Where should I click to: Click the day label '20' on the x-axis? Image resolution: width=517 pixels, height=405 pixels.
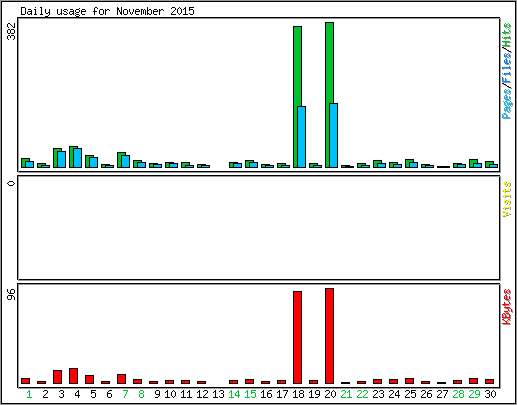pyautogui.click(x=330, y=394)
